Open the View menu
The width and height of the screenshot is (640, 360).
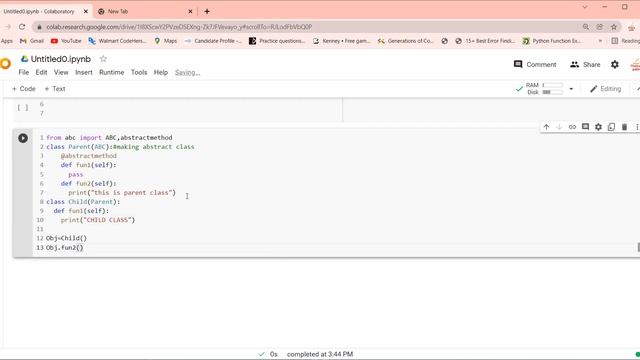click(x=61, y=72)
